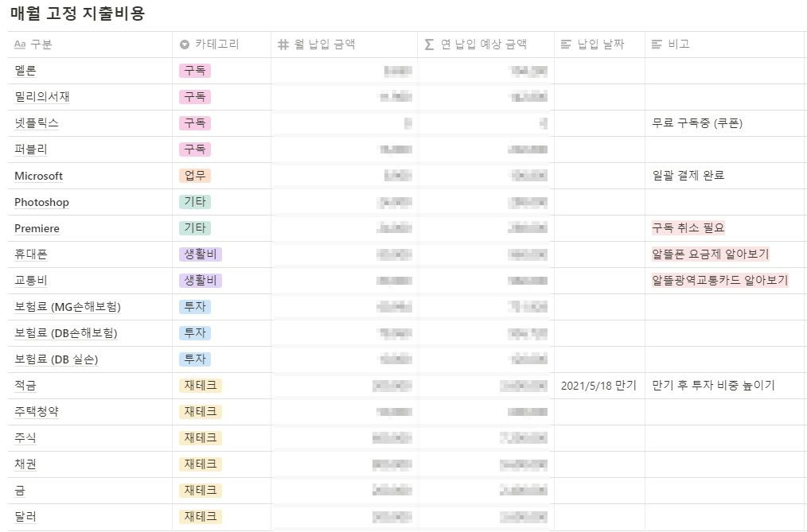Open the Microsoft row
The width and height of the screenshot is (807, 532).
click(39, 176)
